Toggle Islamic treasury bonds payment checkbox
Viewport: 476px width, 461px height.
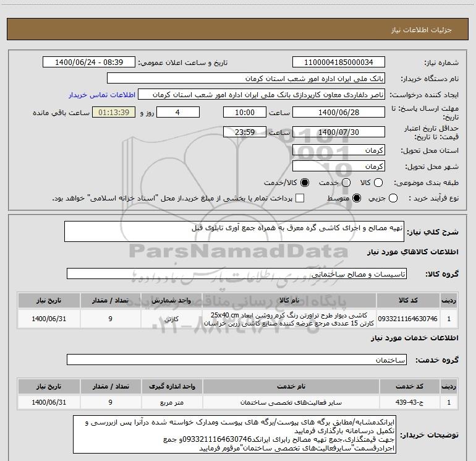[300, 198]
